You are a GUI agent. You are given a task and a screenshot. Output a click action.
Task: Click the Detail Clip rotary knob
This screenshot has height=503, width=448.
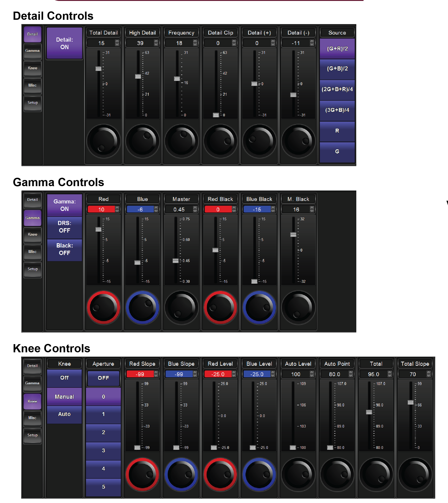coord(220,141)
